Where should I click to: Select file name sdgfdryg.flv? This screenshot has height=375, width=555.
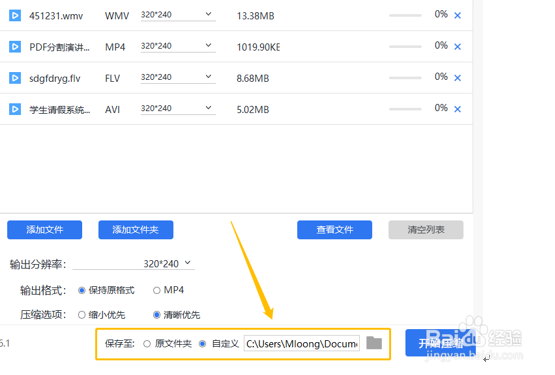click(x=55, y=78)
